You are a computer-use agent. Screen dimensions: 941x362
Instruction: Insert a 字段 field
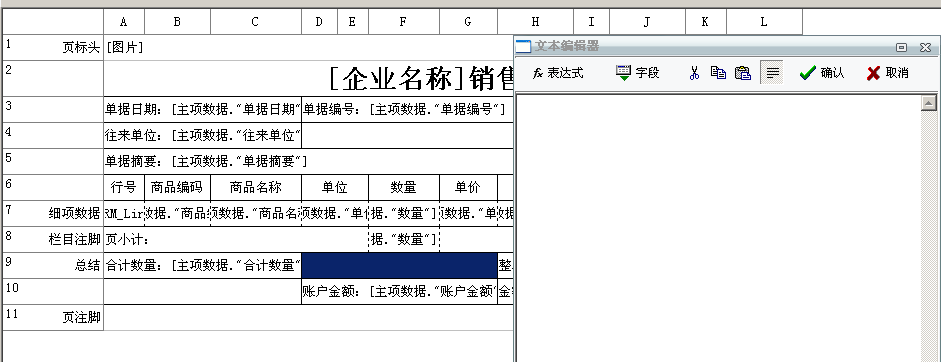pos(637,73)
